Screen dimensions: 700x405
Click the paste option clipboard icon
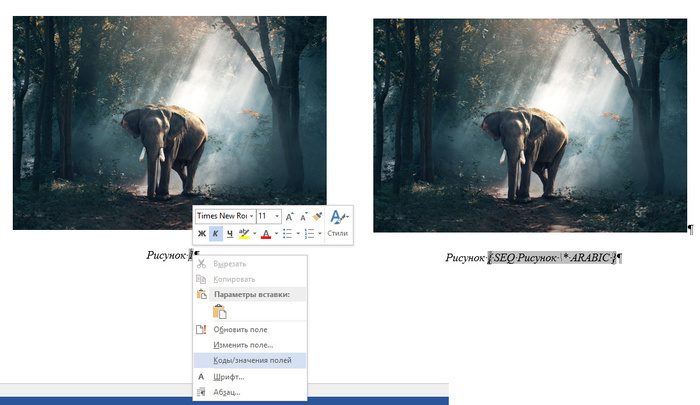tap(220, 312)
